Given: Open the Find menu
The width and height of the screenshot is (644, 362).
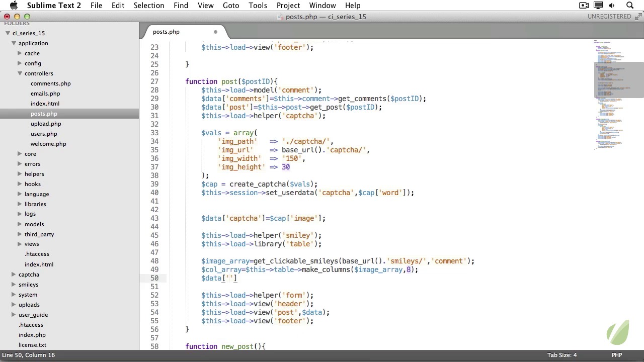Looking at the screenshot, I should tap(181, 6).
